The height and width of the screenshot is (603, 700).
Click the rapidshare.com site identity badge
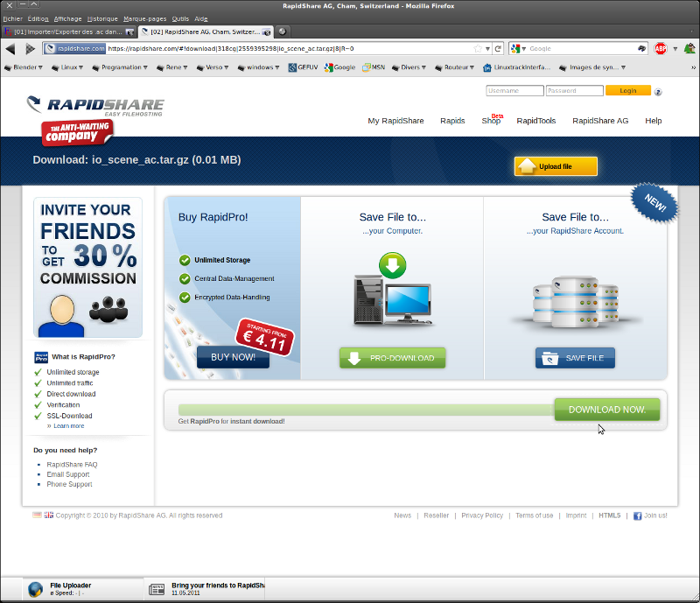(x=75, y=49)
